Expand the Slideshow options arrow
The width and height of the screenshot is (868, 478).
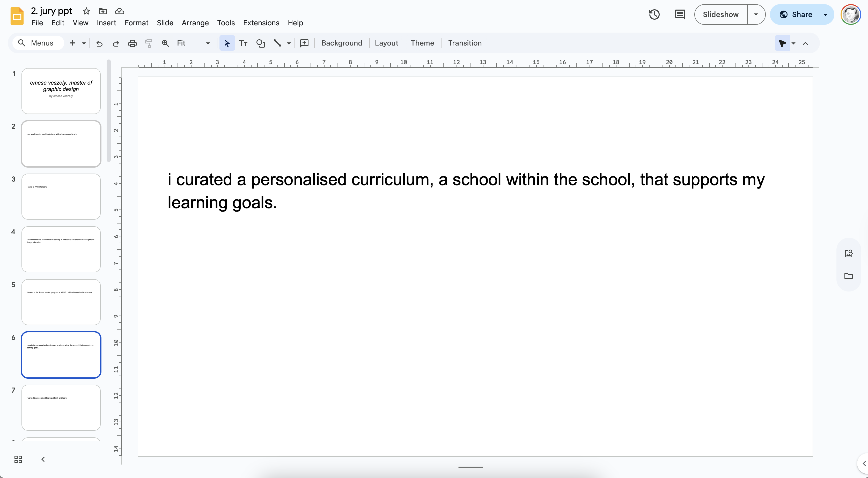(x=756, y=14)
